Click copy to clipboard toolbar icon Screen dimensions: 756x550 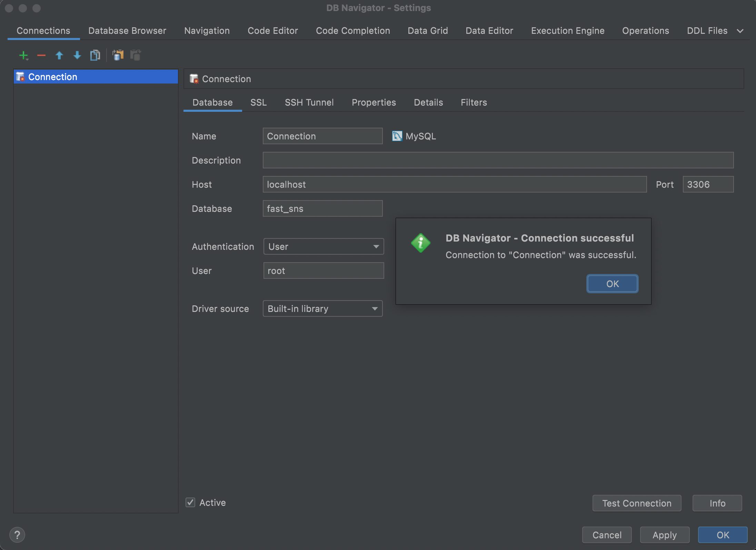pos(118,55)
